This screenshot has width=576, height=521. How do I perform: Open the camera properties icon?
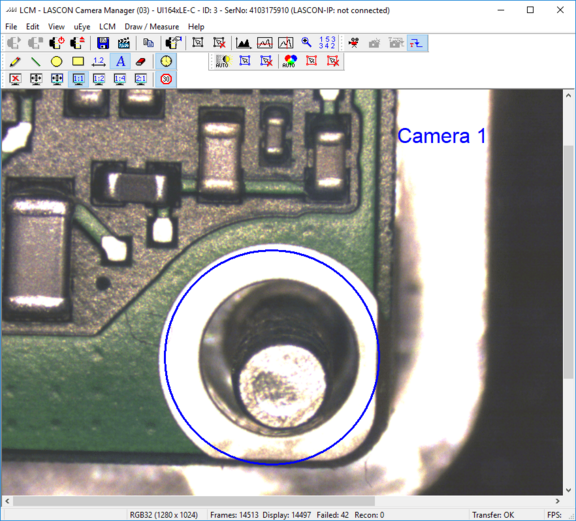[173, 43]
